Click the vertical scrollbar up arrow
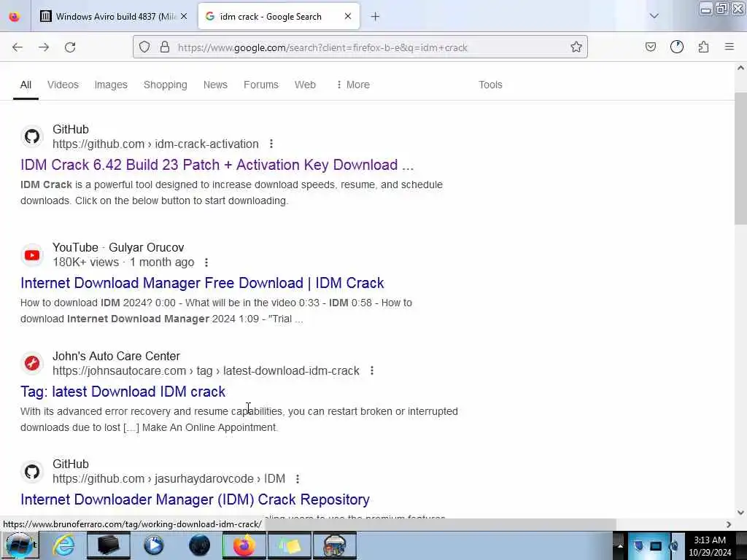This screenshot has width=747, height=560. pos(740,68)
